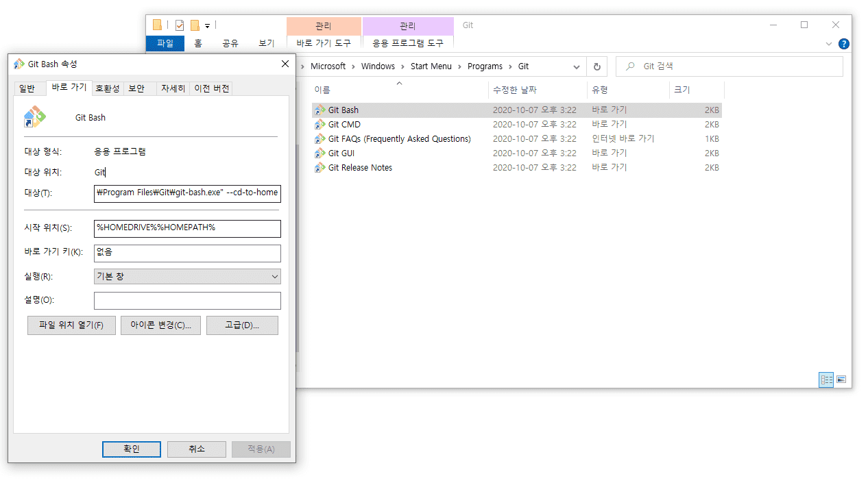The image size is (868, 483).
Task: Click Microsoft in the address breadcrumb
Action: (x=328, y=66)
